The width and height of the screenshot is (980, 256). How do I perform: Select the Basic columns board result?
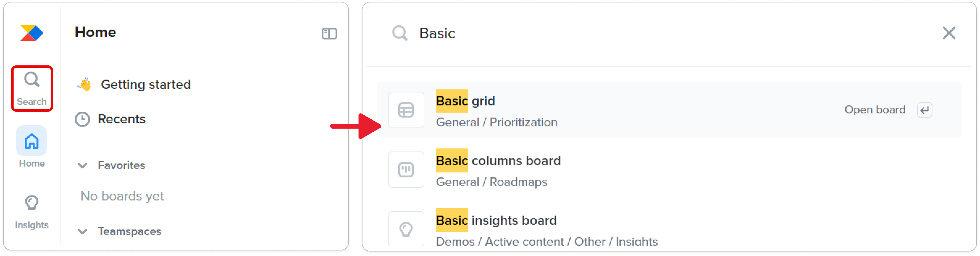click(669, 170)
